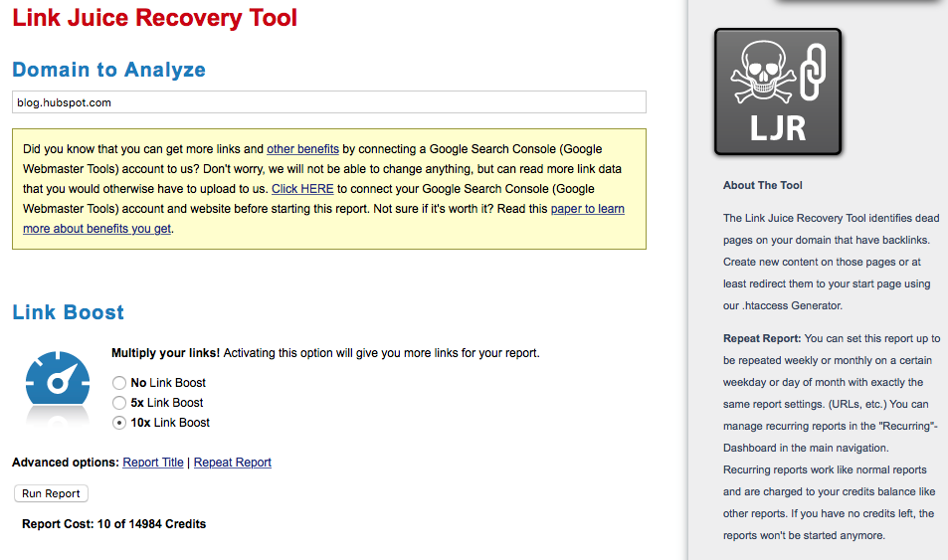The image size is (948, 560).
Task: Open the Report Title advanced option
Action: tap(153, 463)
